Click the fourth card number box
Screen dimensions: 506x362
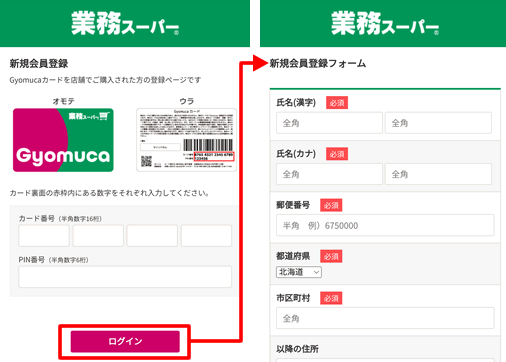[x=206, y=235]
